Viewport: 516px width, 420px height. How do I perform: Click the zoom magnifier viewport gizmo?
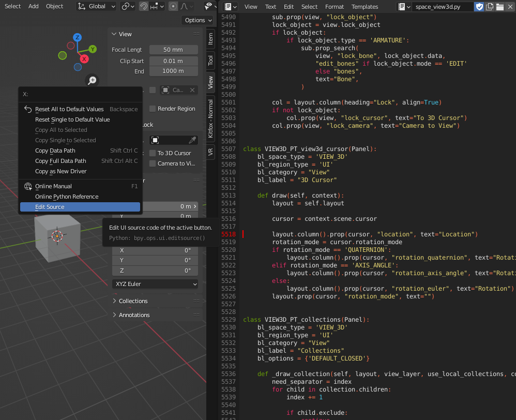tap(93, 80)
